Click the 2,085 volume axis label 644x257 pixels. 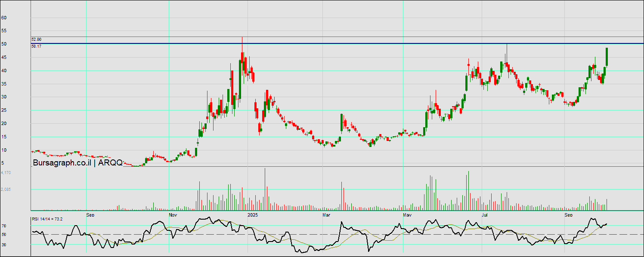coord(6,189)
